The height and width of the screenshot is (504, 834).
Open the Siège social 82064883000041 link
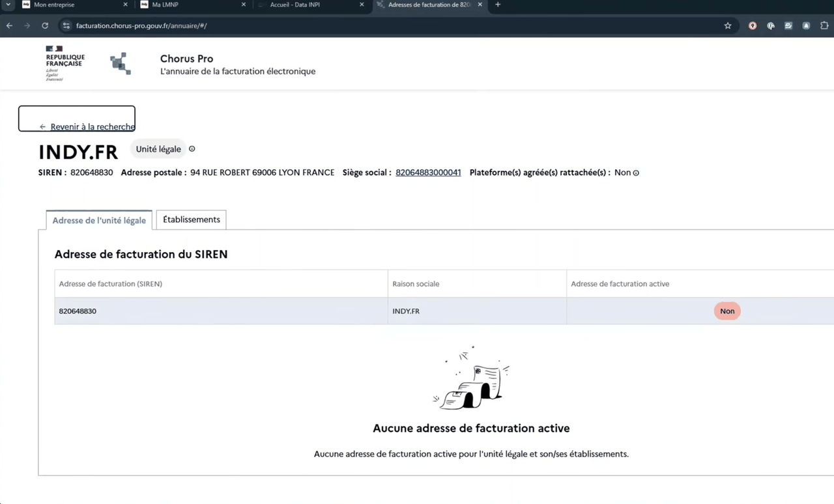(428, 173)
